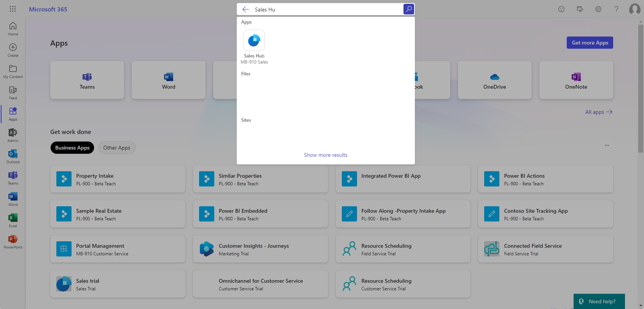
Task: Launch Excel from the left sidebar
Action: coord(13,221)
